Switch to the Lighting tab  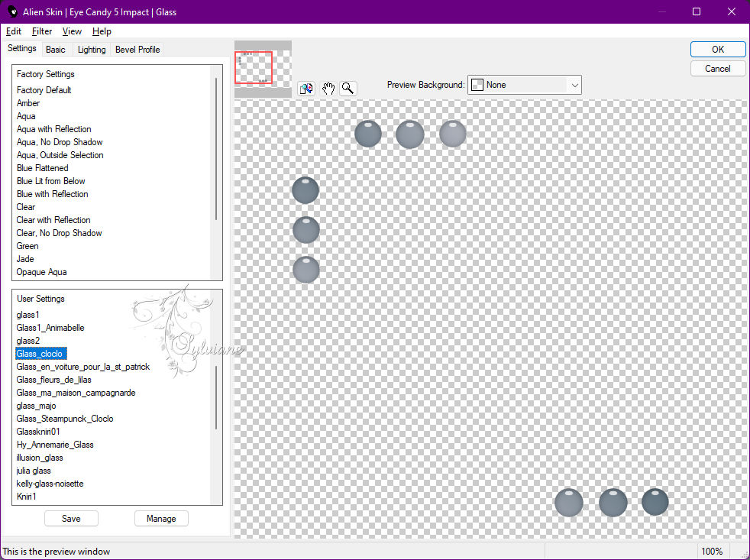click(x=92, y=50)
